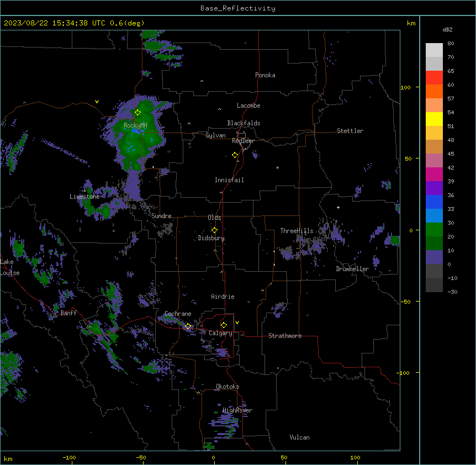Click the Cochrane city label
The height and width of the screenshot is (465, 476).
pos(178,314)
